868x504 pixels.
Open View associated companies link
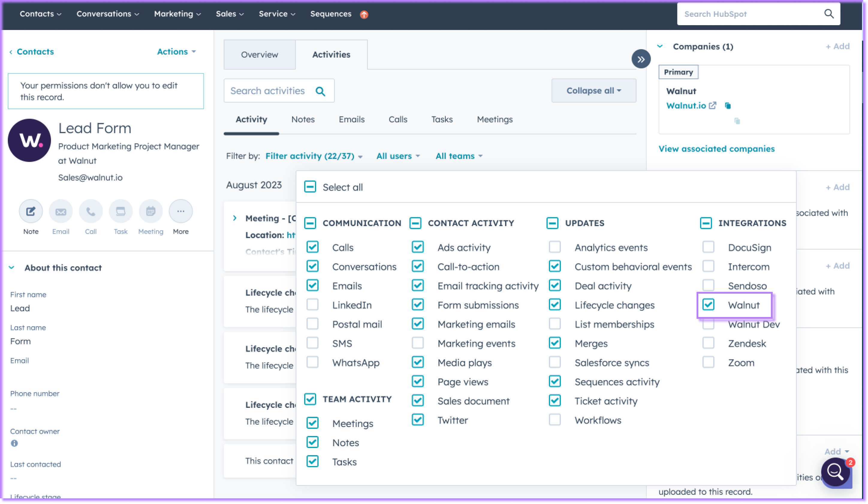(716, 149)
